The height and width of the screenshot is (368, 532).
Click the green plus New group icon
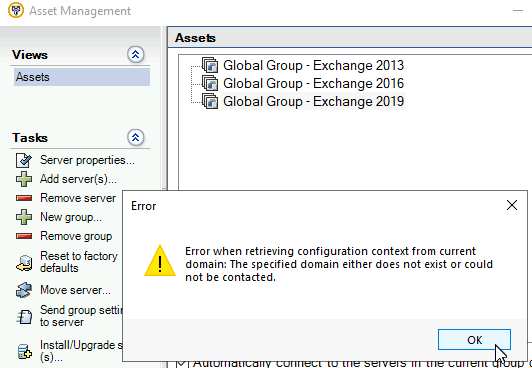[x=24, y=217]
